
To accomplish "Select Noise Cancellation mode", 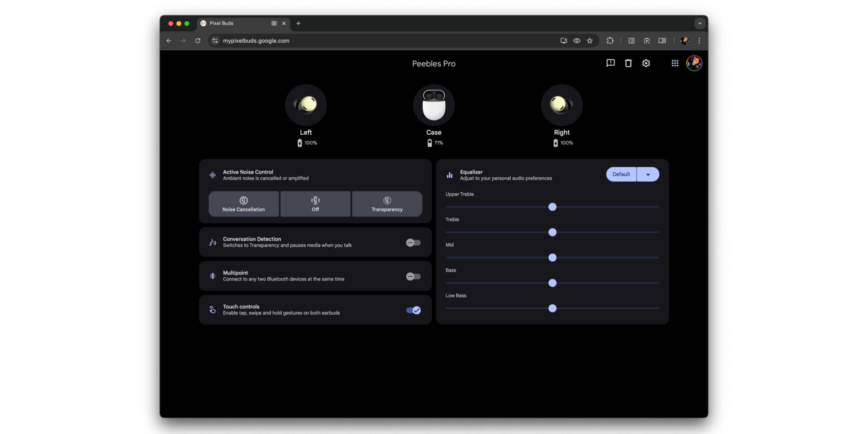I will 243,204.
